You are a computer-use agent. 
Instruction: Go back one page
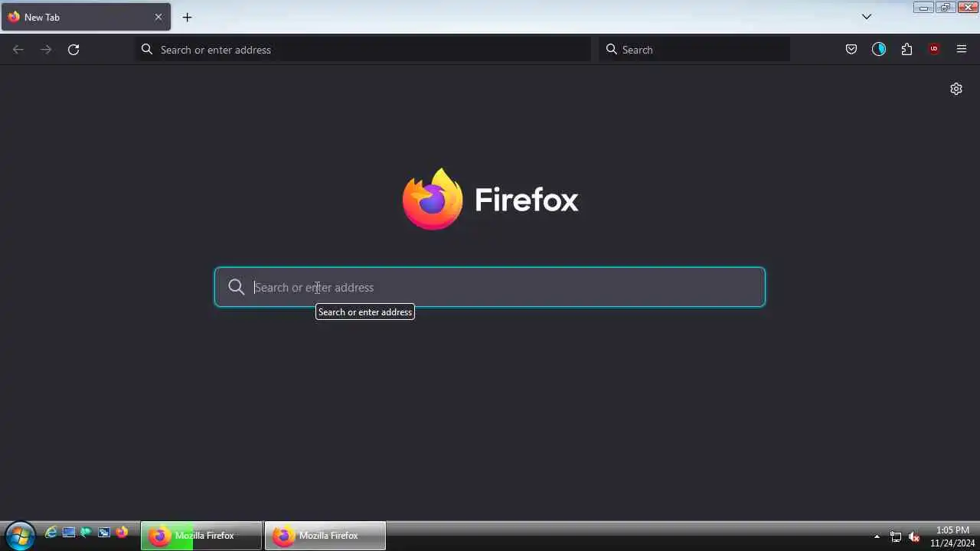point(18,50)
